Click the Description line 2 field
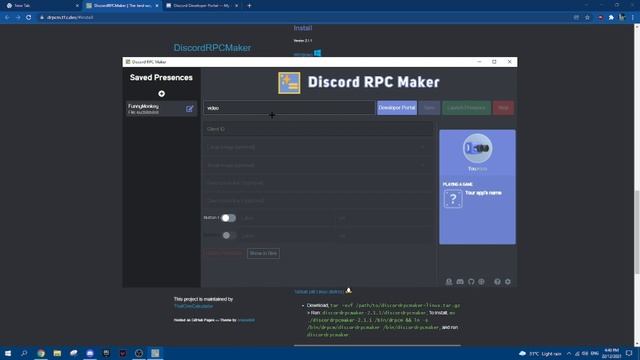This screenshot has width=640, height=360. point(319,201)
